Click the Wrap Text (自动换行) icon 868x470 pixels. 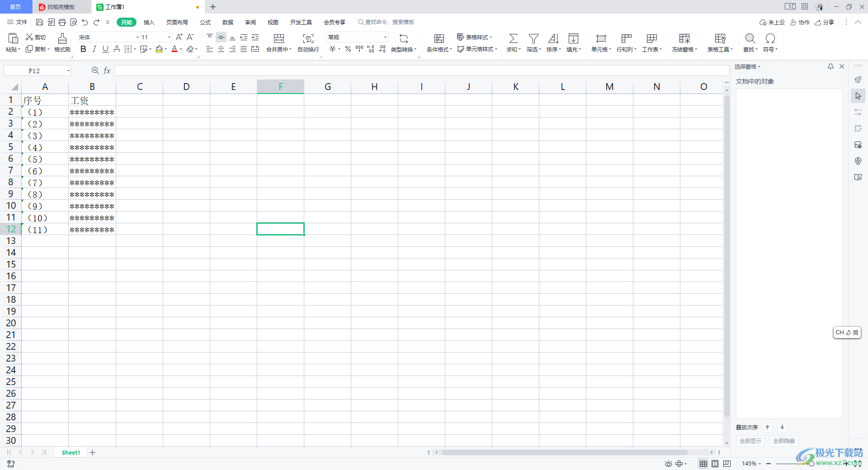tap(308, 42)
